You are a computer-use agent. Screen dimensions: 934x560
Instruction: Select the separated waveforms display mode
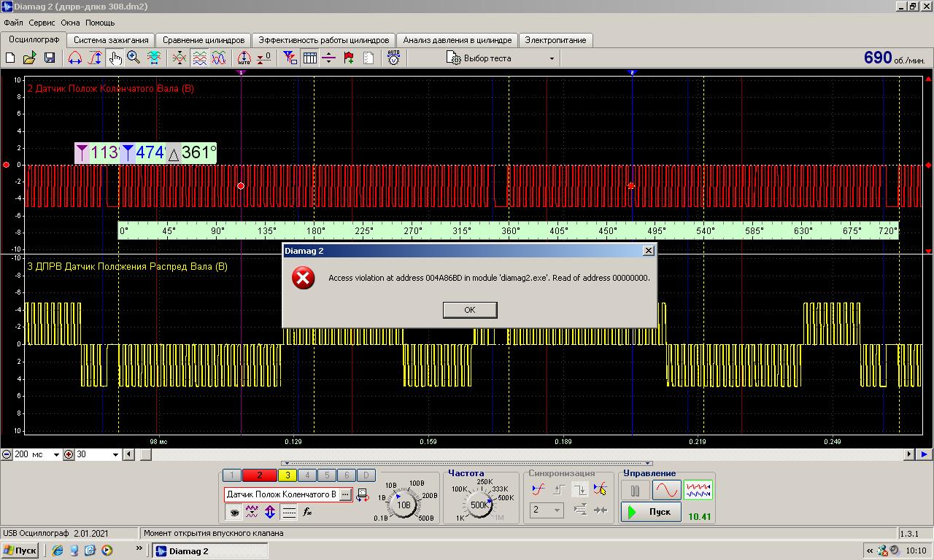pos(199,58)
